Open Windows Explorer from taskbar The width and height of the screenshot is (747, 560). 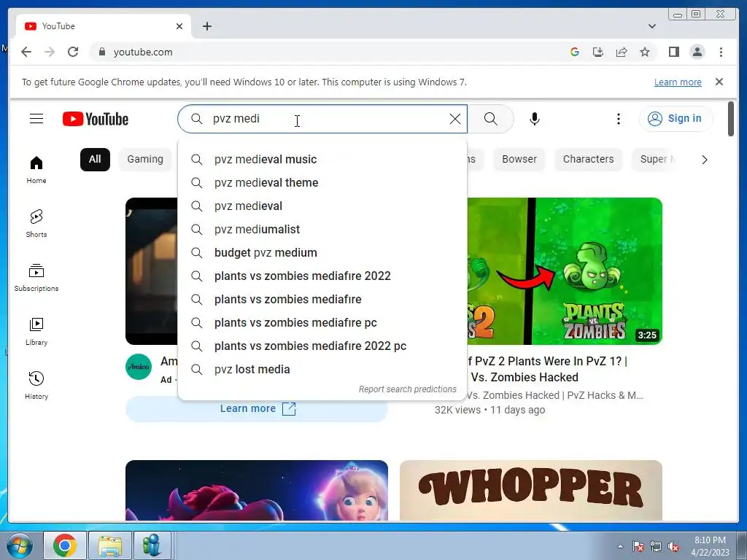pyautogui.click(x=110, y=545)
